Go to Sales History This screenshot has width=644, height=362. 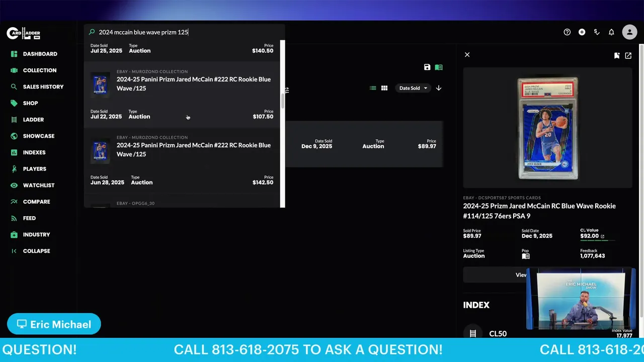click(x=43, y=86)
